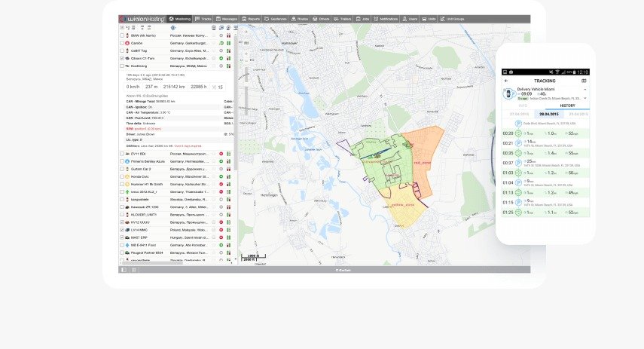Select the Reports menu item
The width and height of the screenshot is (644, 349).
click(x=251, y=18)
